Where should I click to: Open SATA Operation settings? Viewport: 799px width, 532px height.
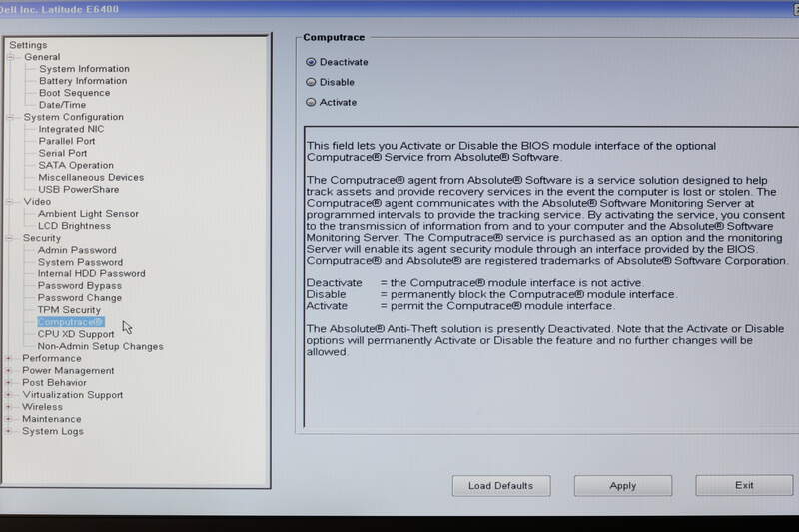76,166
